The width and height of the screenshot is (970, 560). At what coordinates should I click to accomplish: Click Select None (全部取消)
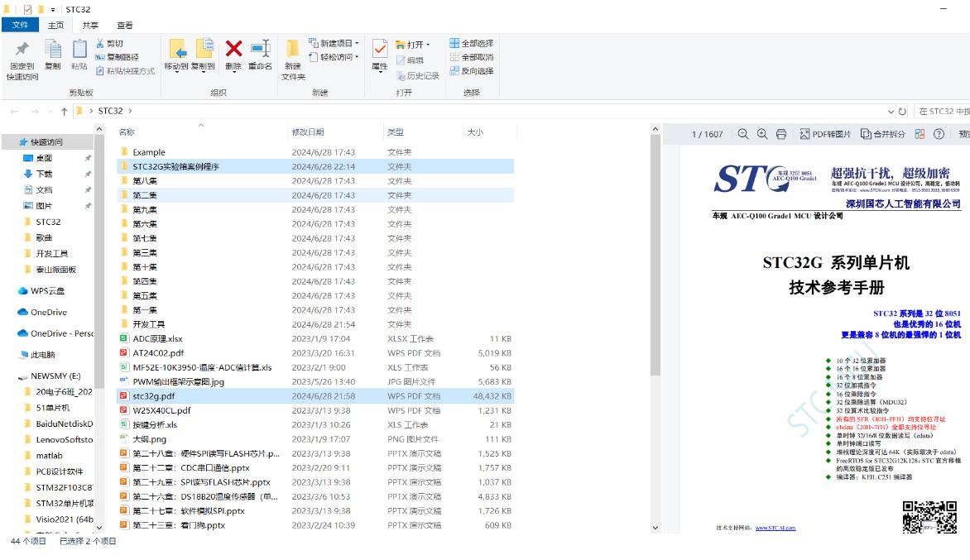(x=472, y=57)
